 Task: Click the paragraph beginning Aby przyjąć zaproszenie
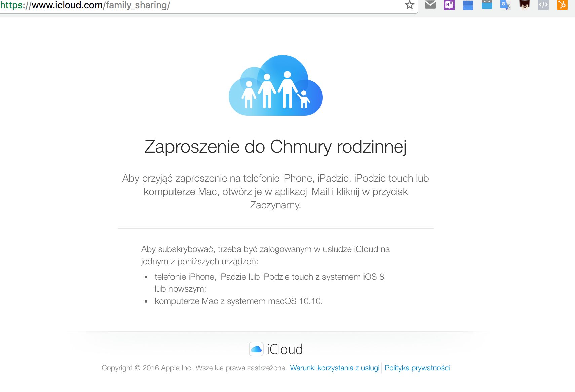tap(275, 192)
